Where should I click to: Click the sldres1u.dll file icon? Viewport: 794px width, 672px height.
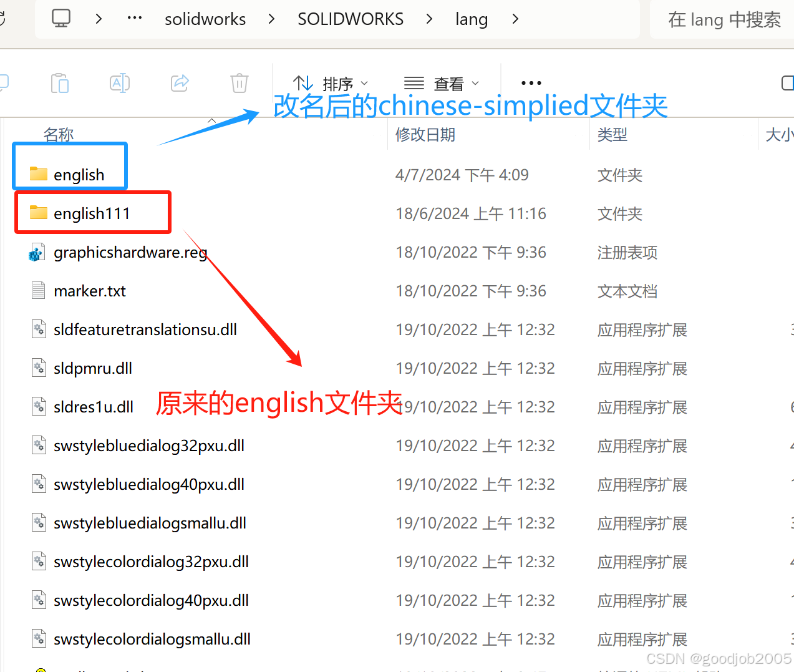click(x=39, y=407)
